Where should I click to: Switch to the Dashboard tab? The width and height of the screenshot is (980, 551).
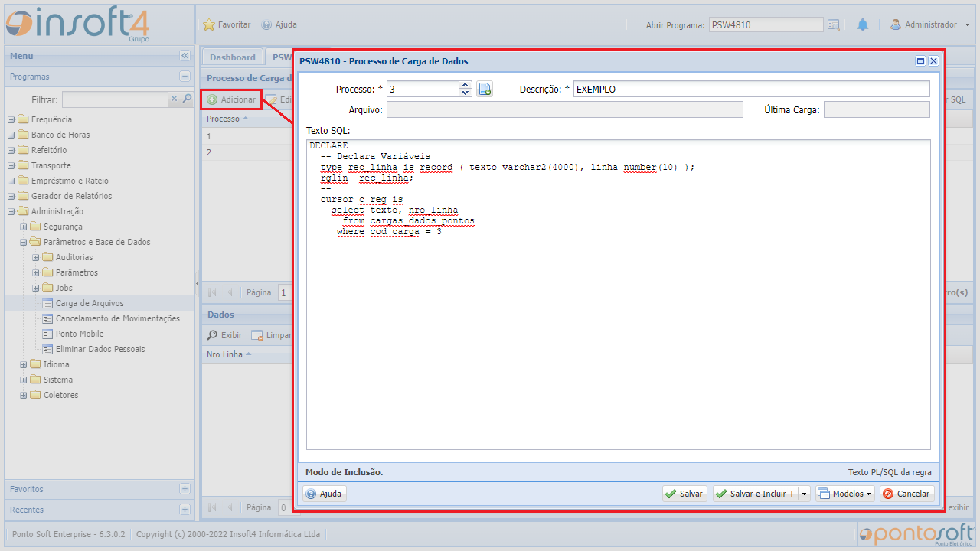(232, 57)
